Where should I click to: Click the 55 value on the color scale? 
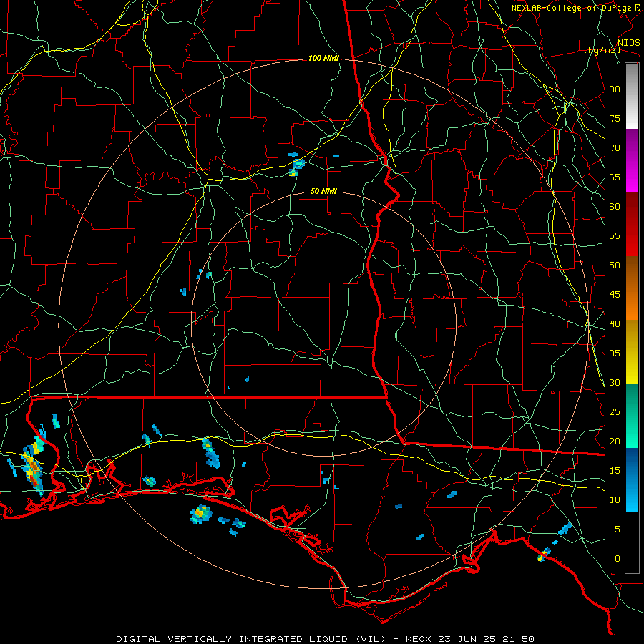point(615,235)
